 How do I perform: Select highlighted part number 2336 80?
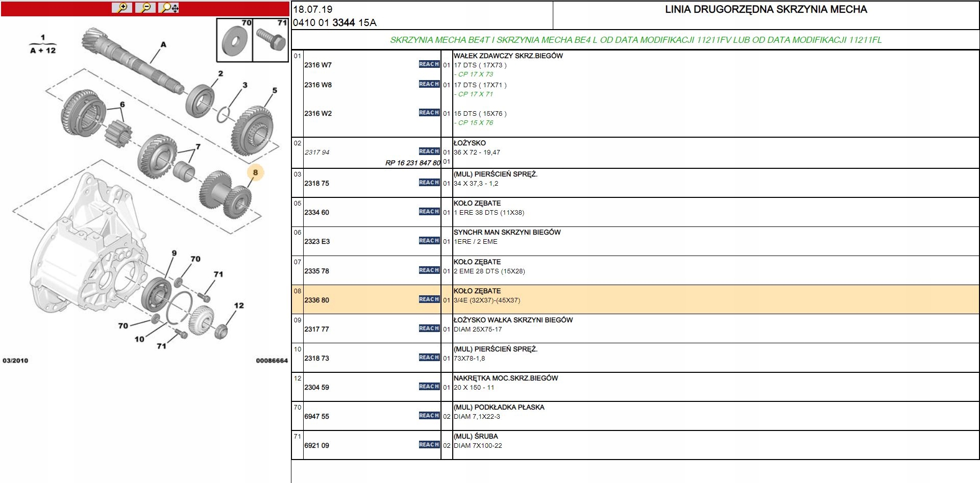pyautogui.click(x=316, y=300)
